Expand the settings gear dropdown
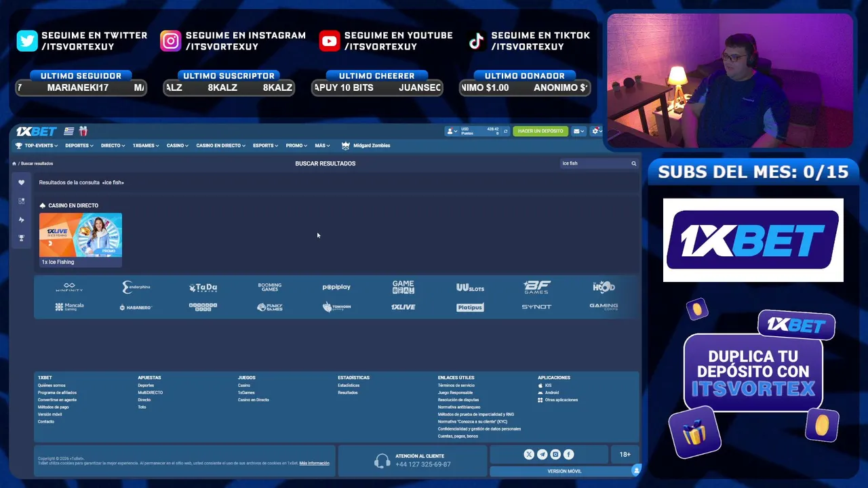Image resolution: width=868 pixels, height=488 pixels. 596,131
